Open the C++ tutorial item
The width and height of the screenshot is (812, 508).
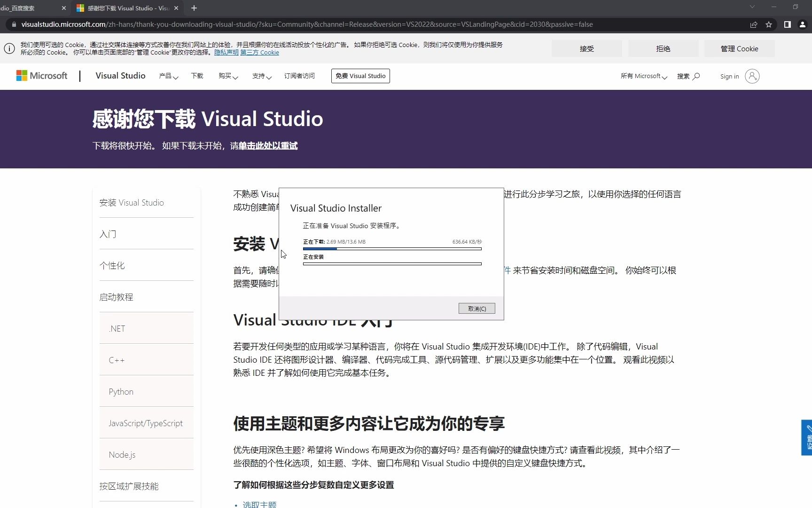point(146,360)
